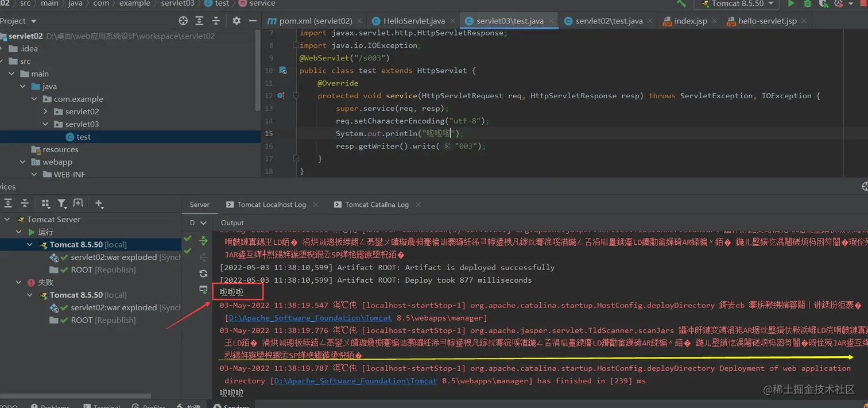Collapse the 运行 group in Services
Screen dimensions: 868x408
(19, 232)
